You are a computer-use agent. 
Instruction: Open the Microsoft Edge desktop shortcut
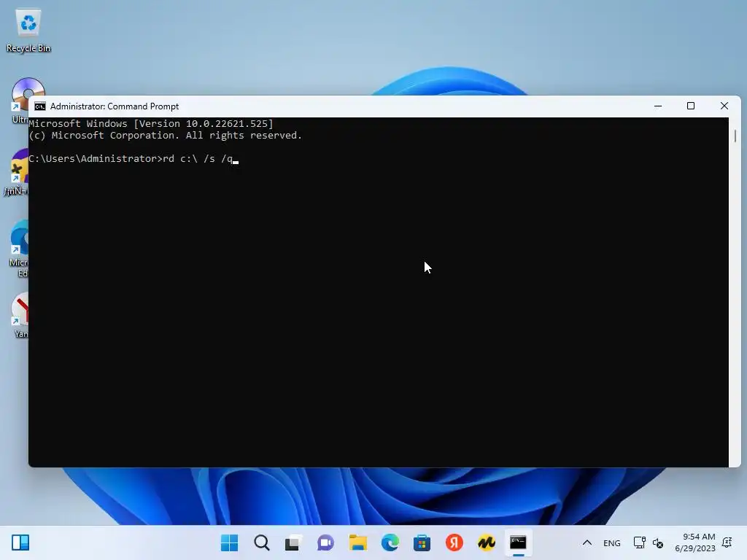coord(19,249)
